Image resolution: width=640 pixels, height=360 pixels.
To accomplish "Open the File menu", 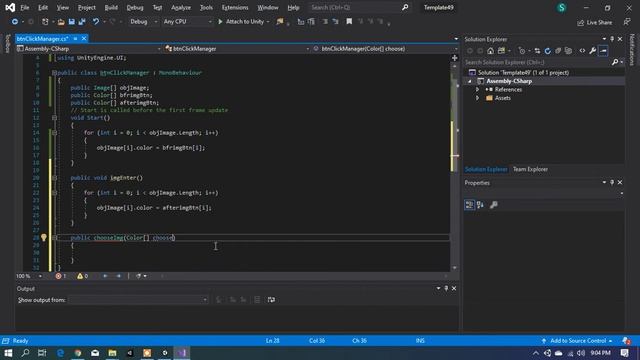I will (x=24, y=7).
